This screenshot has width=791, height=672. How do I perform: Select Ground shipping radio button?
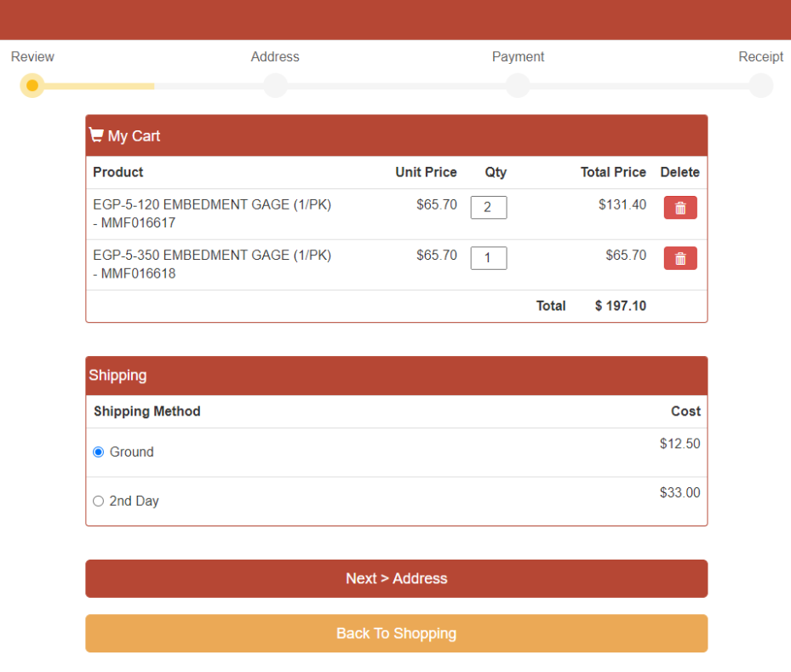(99, 452)
